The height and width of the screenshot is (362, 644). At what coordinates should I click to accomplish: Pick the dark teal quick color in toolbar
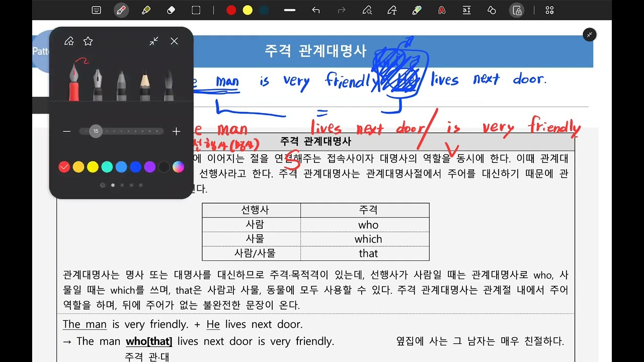pos(264,10)
